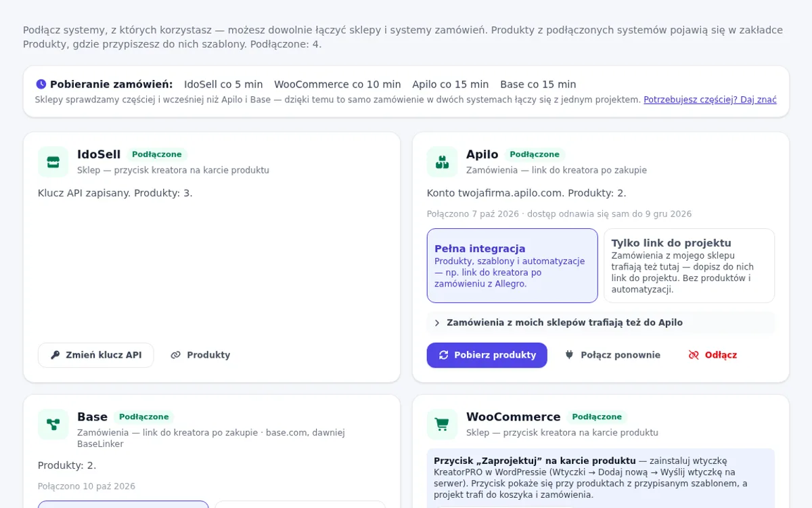Viewport: 812px width, 508px height.
Task: Click the text Apilo co 15 min
Action: (x=451, y=85)
